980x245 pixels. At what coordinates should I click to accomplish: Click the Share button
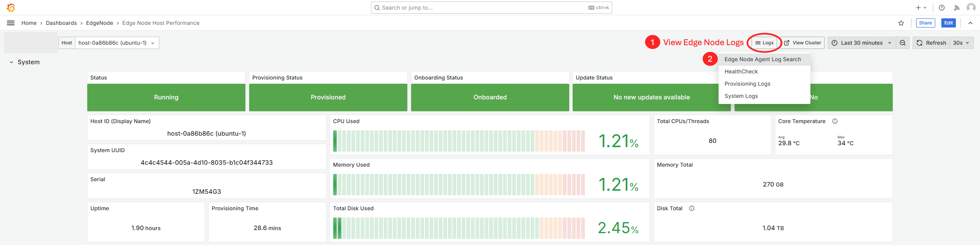925,23
